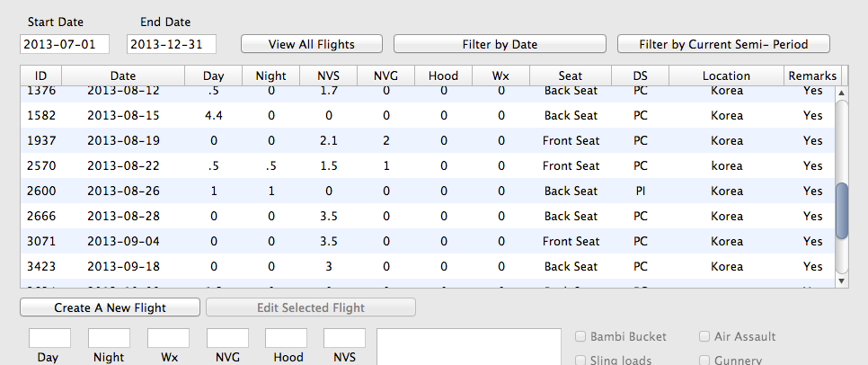Click into the Start Date field
Image resolution: width=868 pixels, height=365 pixels.
65,44
